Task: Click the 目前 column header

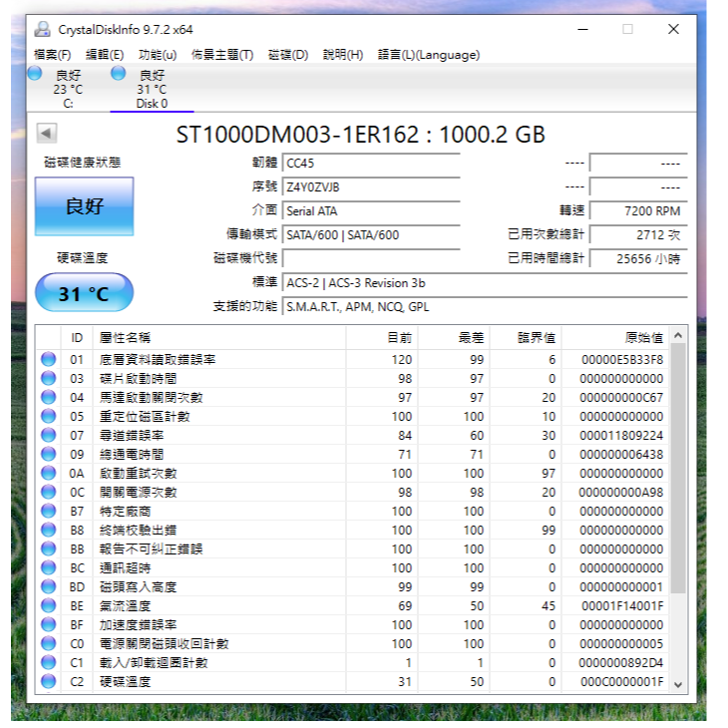Action: (x=382, y=338)
